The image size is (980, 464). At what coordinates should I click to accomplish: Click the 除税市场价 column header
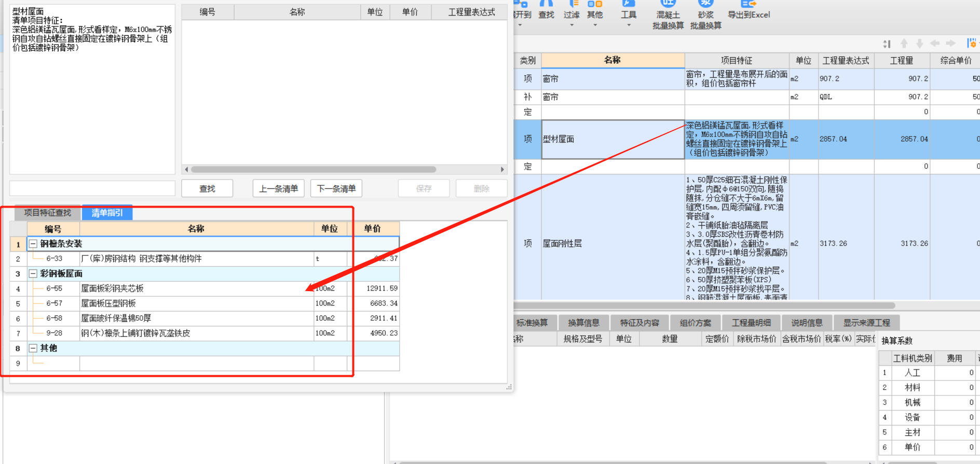pos(757,339)
